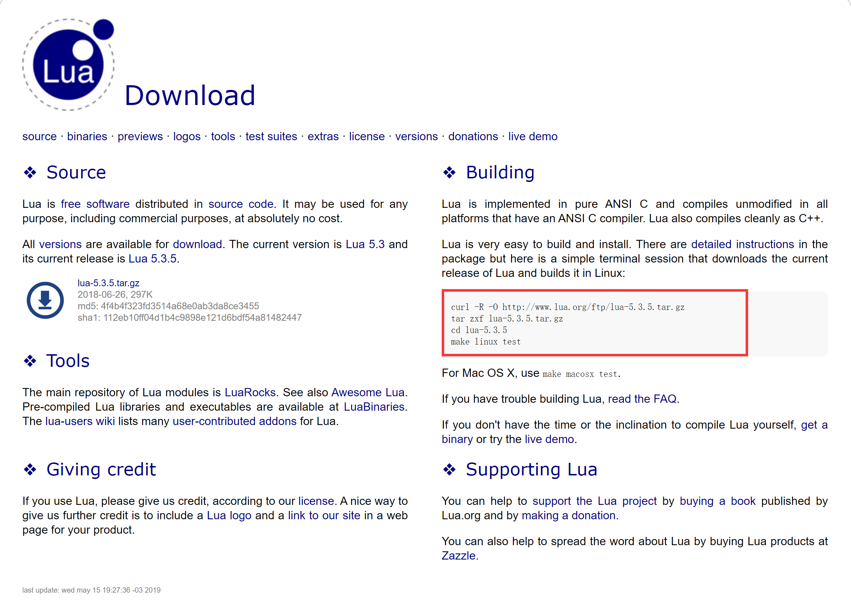Image resolution: width=851 pixels, height=616 pixels.
Task: Click the Lua logo image
Action: pyautogui.click(x=68, y=64)
